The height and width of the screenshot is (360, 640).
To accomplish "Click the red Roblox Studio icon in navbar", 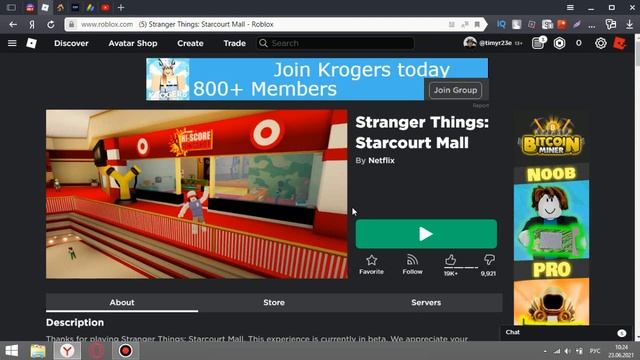I will [620, 43].
